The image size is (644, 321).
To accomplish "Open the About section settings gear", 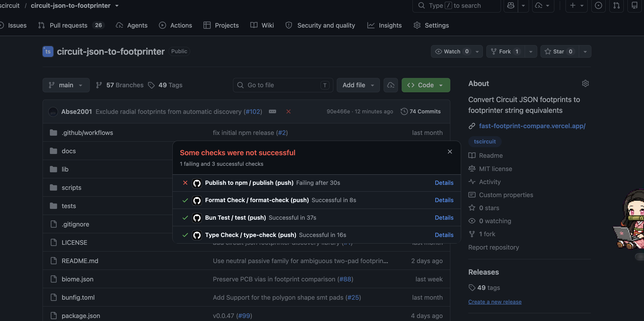I will click(585, 84).
